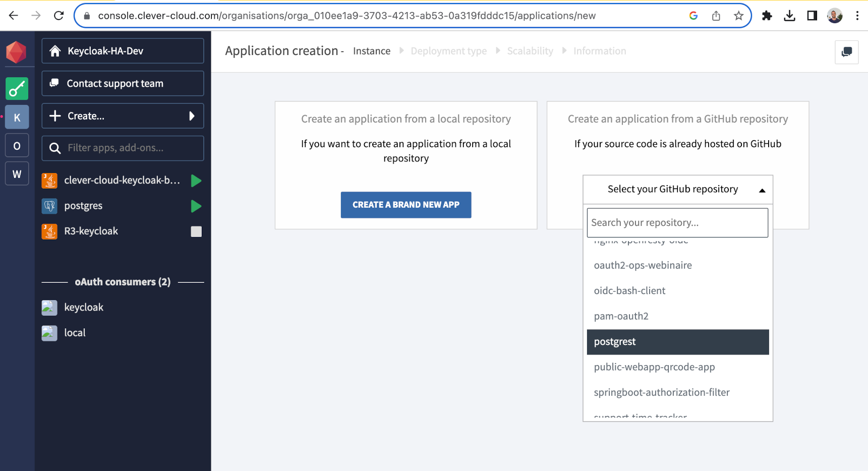Viewport: 868px width, 471px height.
Task: Open the chat icon at top right
Action: pyautogui.click(x=846, y=52)
